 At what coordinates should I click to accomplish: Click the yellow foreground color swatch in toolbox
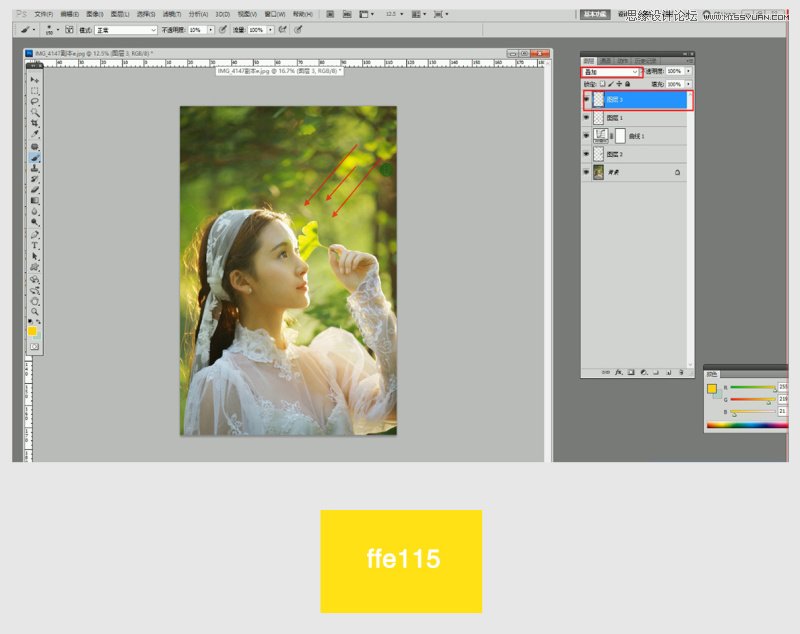(32, 331)
